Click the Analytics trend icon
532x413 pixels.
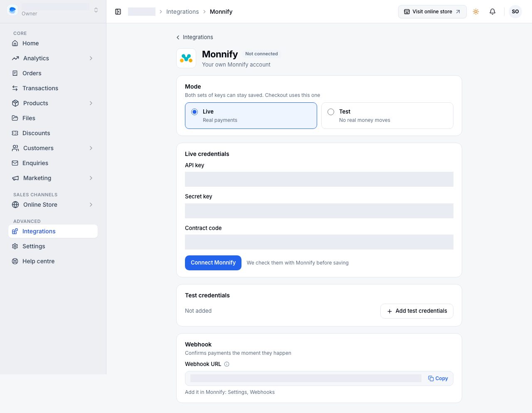pyautogui.click(x=15, y=58)
